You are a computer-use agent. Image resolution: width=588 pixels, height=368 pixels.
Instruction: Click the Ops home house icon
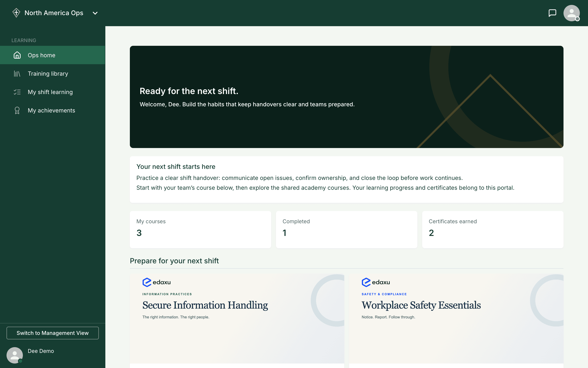[17, 55]
